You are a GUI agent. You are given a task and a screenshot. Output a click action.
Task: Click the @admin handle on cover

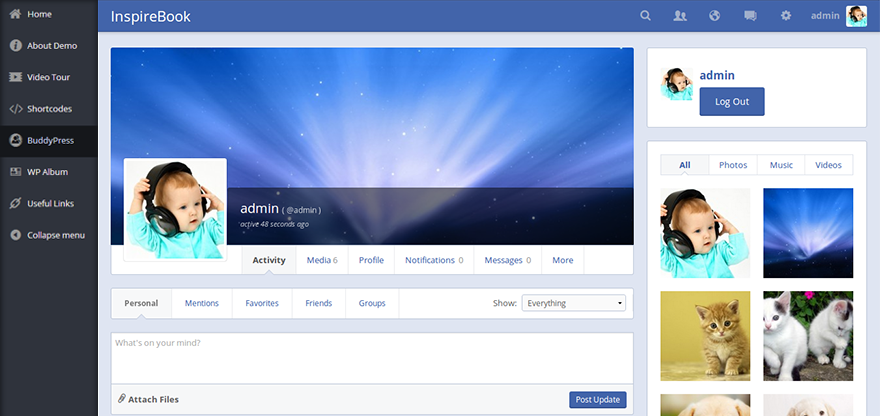coord(301,210)
